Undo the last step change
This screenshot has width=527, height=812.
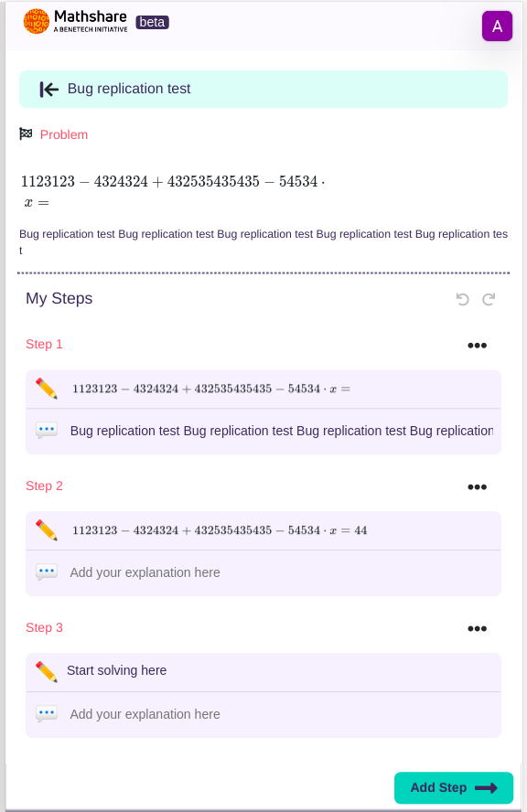462,299
